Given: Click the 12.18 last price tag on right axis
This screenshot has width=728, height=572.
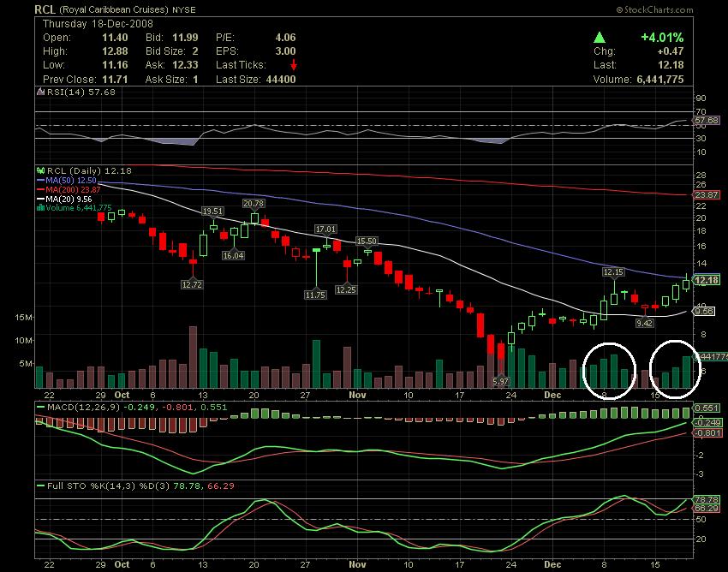Looking at the screenshot, I should click(707, 280).
